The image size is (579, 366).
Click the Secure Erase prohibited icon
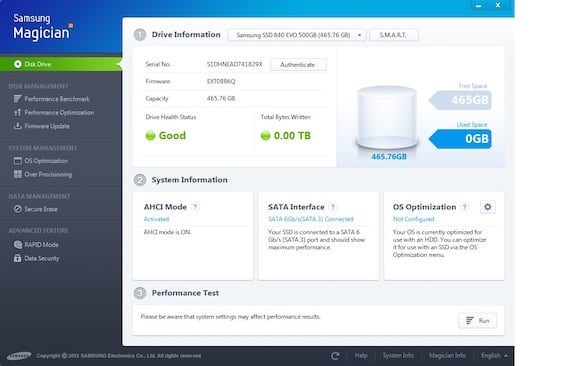pos(17,209)
